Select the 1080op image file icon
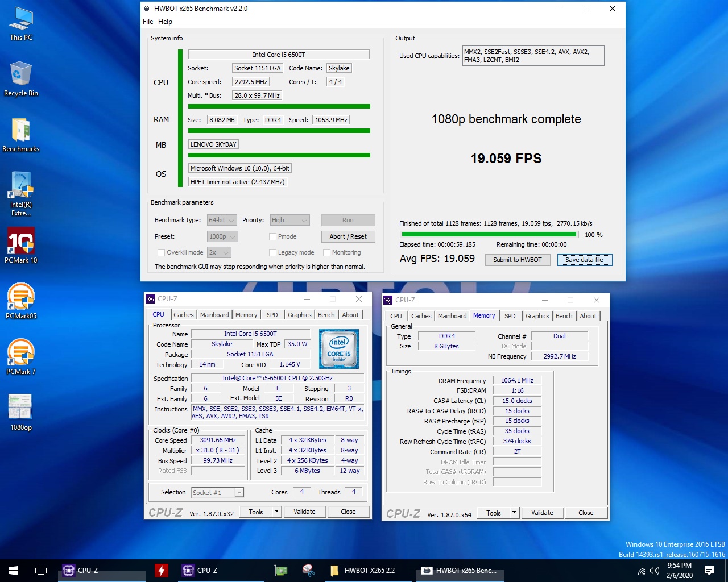The height and width of the screenshot is (582, 728). 21,412
